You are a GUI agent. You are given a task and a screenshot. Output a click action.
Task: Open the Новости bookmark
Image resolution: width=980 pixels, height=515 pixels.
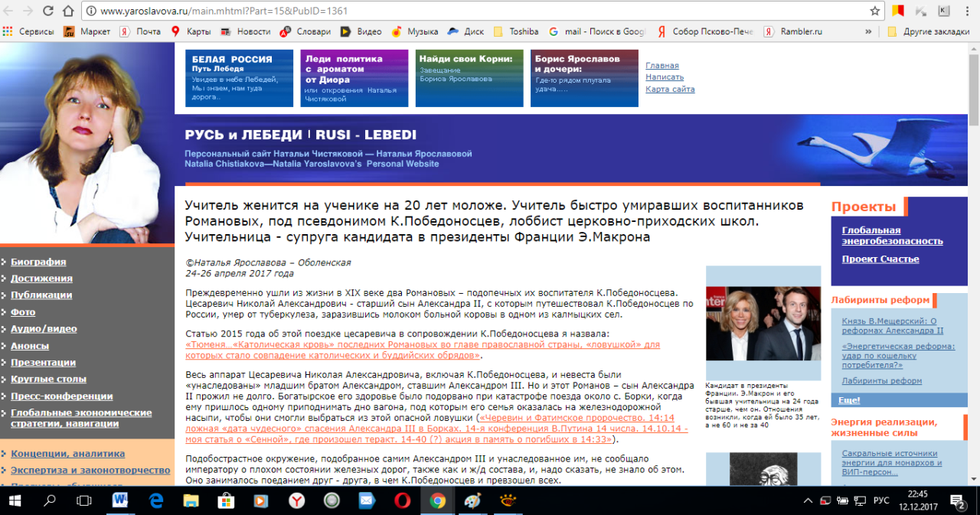tap(246, 31)
